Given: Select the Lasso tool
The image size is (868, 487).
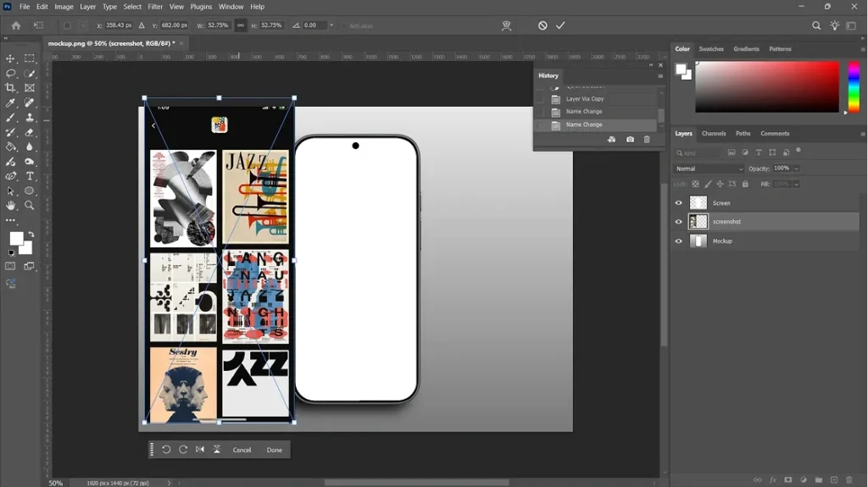Looking at the screenshot, I should coord(10,73).
